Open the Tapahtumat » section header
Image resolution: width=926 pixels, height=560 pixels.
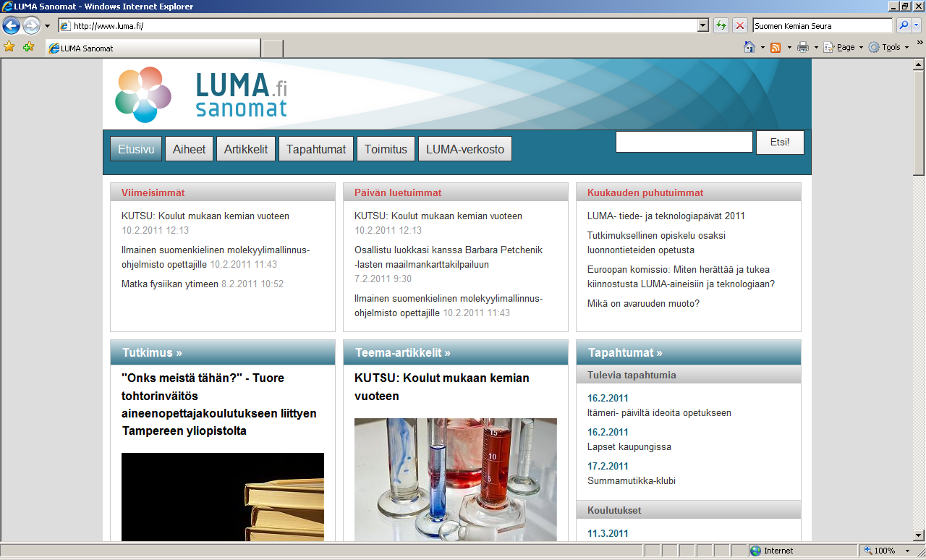point(625,352)
